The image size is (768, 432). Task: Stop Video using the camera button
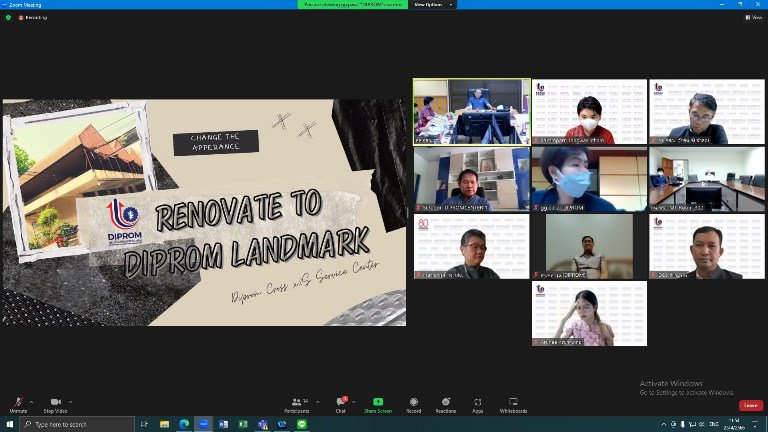pyautogui.click(x=55, y=405)
